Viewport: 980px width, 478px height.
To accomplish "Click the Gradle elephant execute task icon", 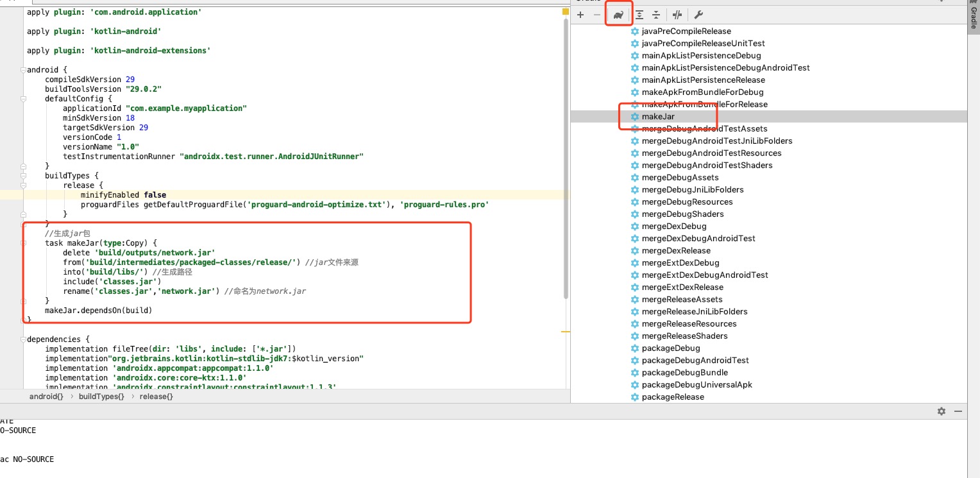I will (x=618, y=15).
